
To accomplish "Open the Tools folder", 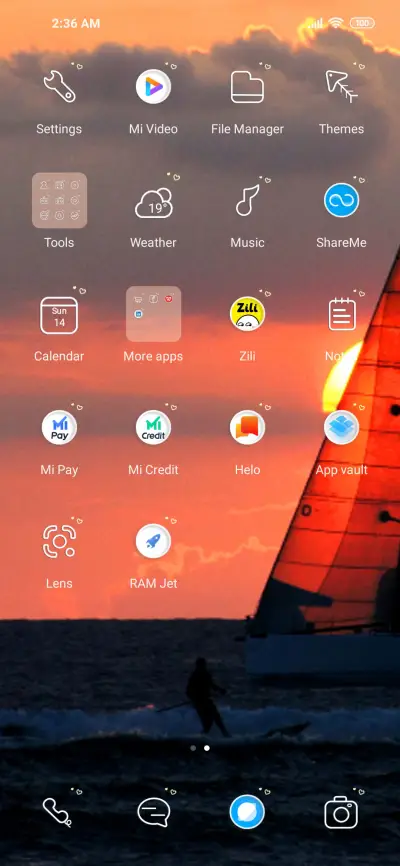I will tap(59, 200).
